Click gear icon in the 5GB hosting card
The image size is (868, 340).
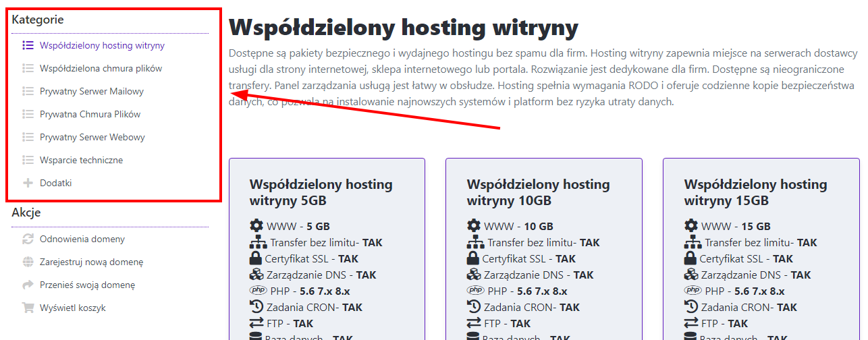(256, 226)
